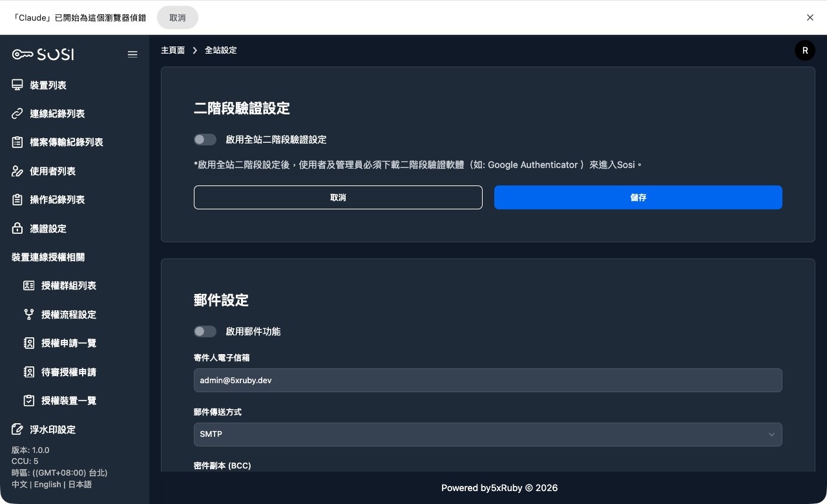Toggle 啟用郵件功能 email function switch
The image size is (827, 504).
tap(205, 331)
